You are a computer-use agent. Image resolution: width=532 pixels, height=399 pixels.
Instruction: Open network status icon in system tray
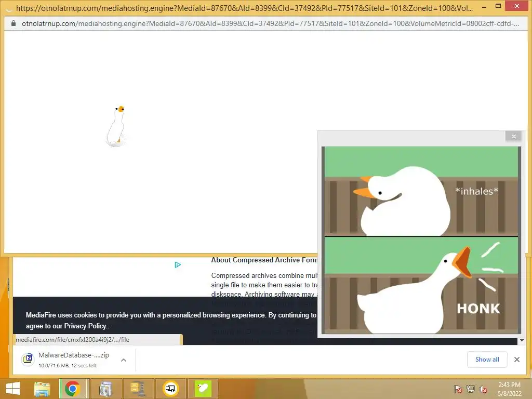471,389
